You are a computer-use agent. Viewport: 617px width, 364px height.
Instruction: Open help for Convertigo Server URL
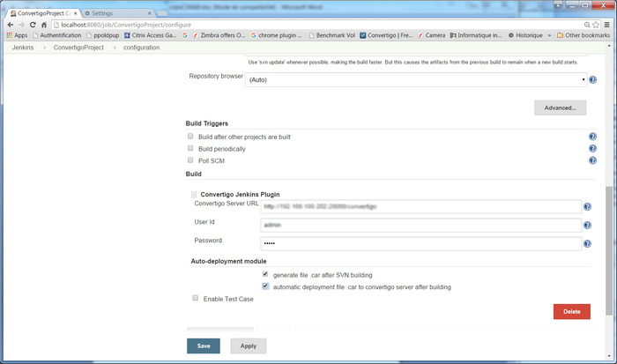[587, 206]
